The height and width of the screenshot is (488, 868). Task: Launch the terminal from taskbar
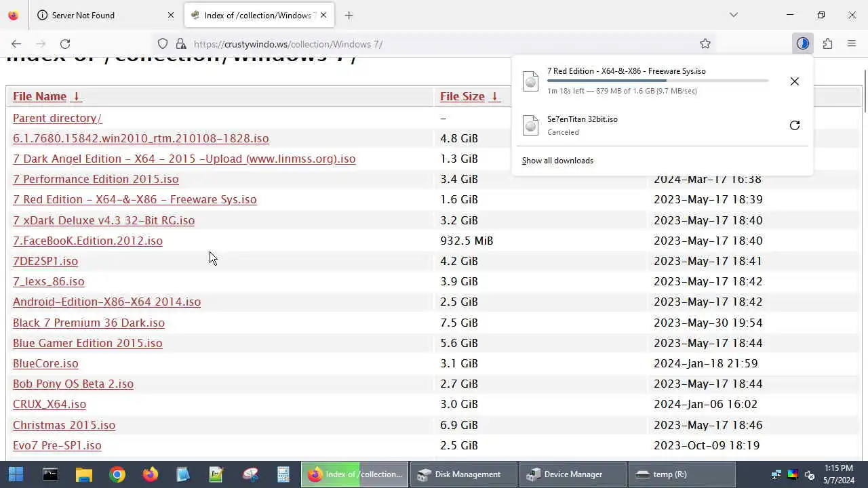[50, 474]
